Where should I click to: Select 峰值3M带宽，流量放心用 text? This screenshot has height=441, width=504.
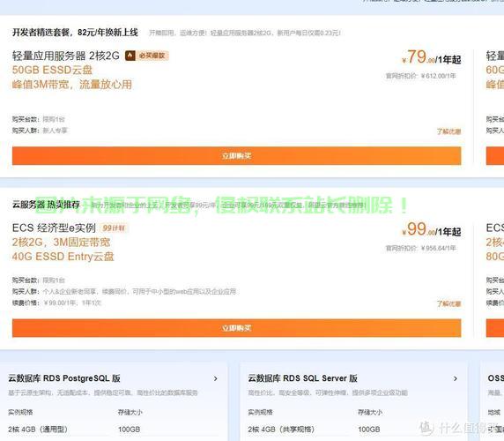pyautogui.click(x=72, y=85)
